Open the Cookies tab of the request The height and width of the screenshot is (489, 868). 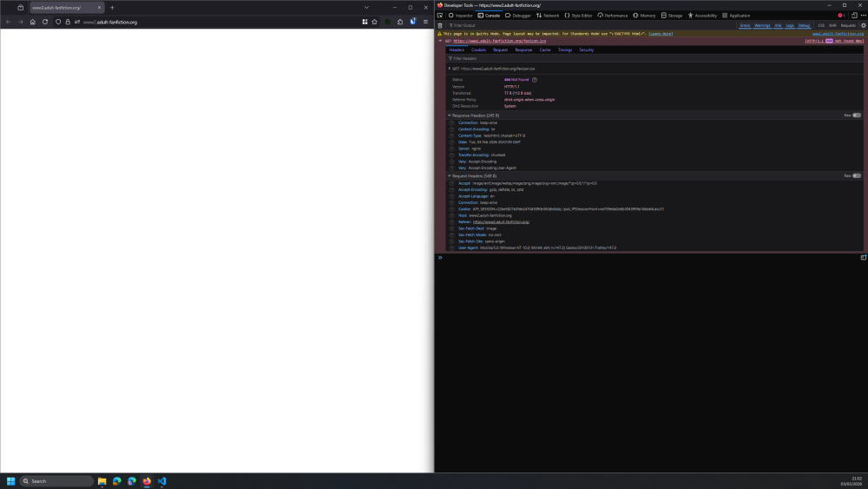click(x=479, y=50)
